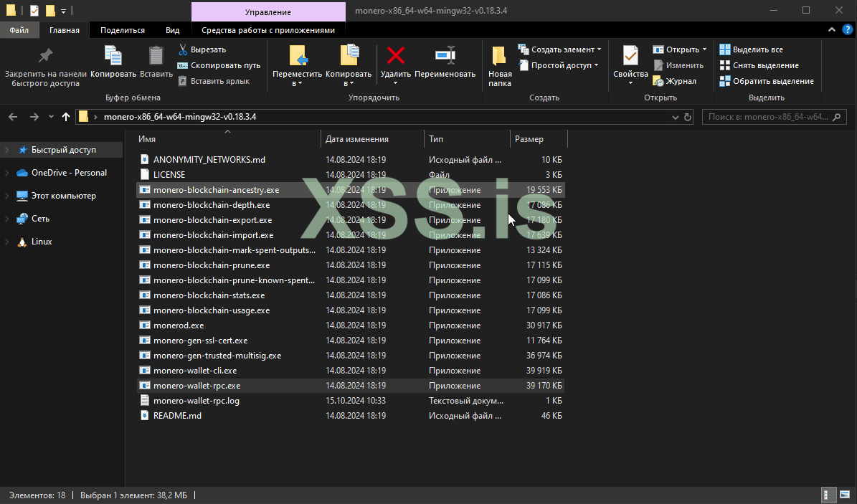This screenshot has height=504, width=857.
Task: Open Properties (Свойства) checkmark icon
Action: (x=630, y=55)
